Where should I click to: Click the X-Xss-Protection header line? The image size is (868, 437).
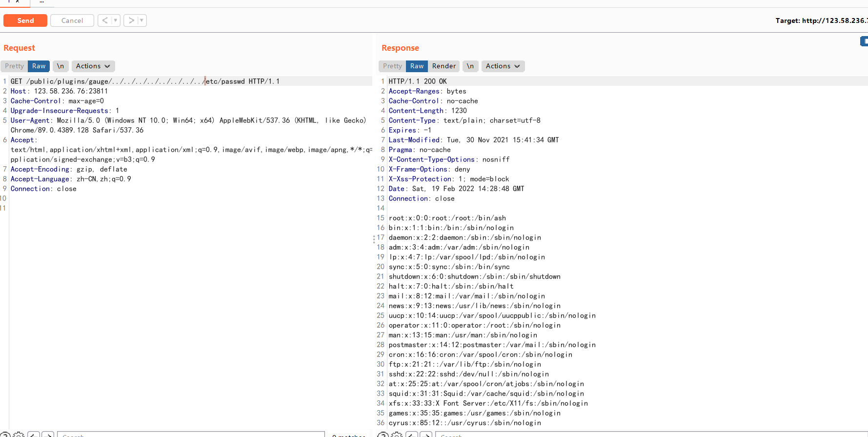449,179
